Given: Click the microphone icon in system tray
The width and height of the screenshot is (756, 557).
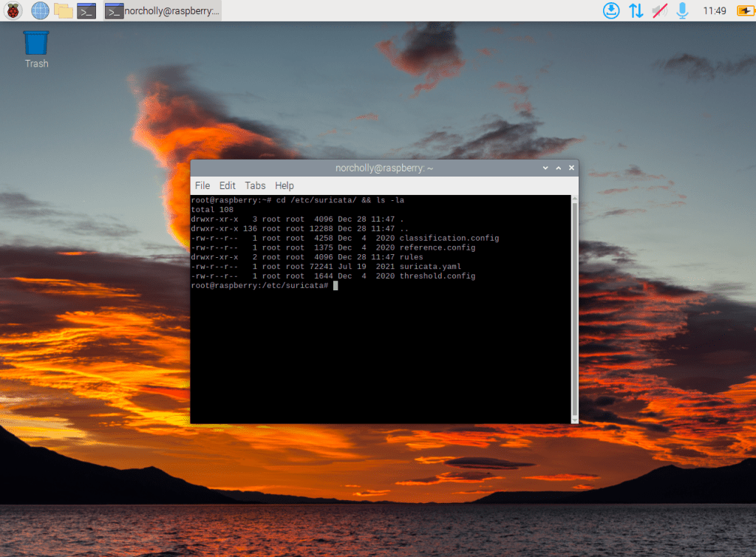Looking at the screenshot, I should click(x=682, y=10).
